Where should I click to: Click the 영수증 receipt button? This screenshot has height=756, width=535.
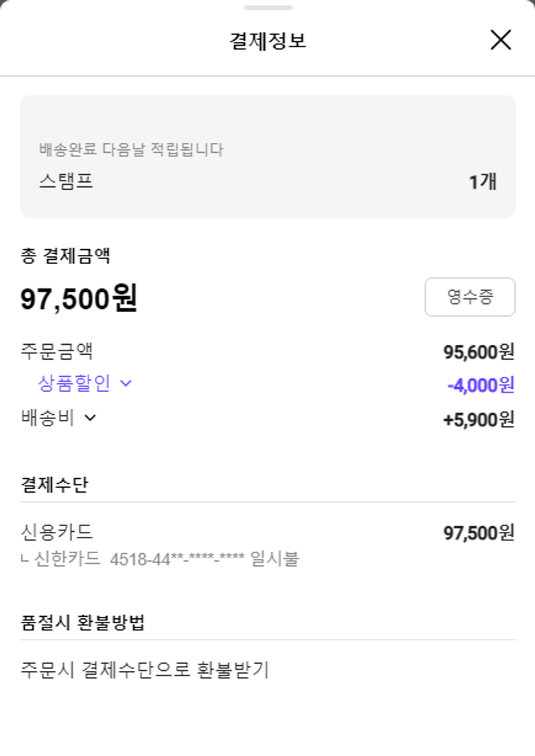469,297
